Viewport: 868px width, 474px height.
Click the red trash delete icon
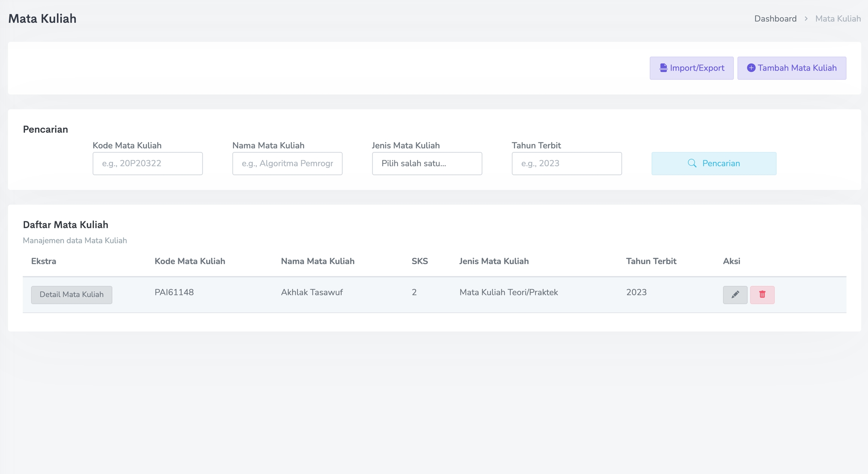coord(762,295)
